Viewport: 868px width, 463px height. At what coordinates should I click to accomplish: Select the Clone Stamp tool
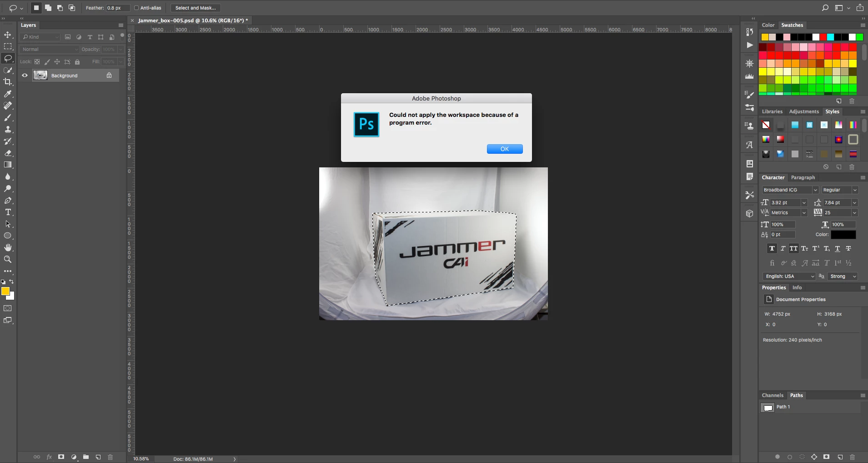pos(8,129)
